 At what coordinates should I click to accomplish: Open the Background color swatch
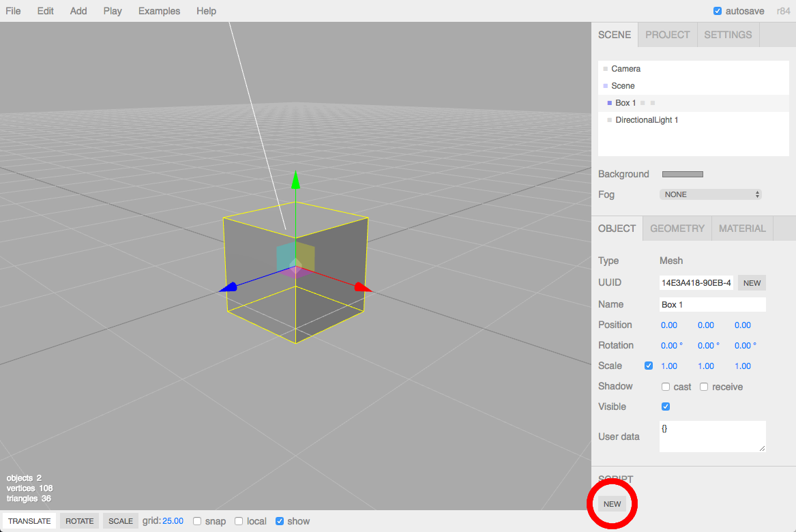click(682, 174)
